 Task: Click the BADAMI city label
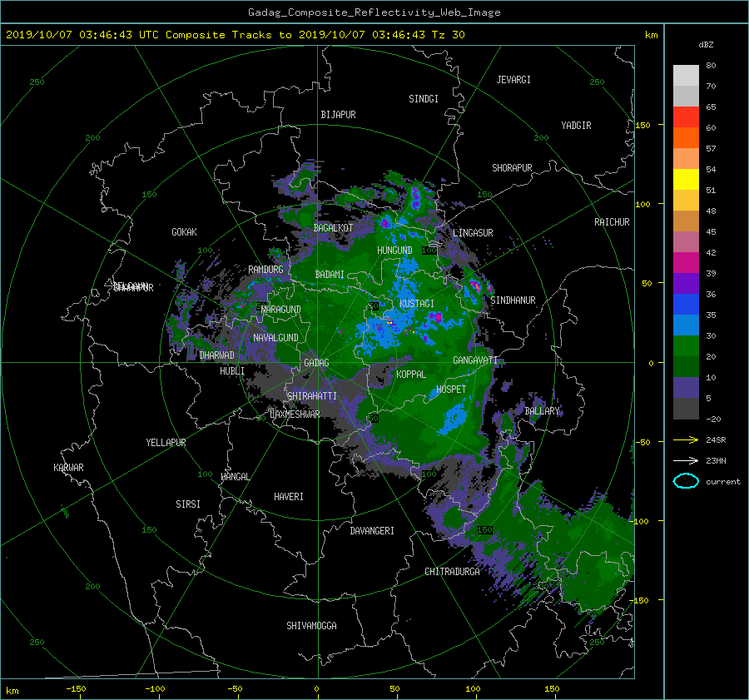coord(330,275)
